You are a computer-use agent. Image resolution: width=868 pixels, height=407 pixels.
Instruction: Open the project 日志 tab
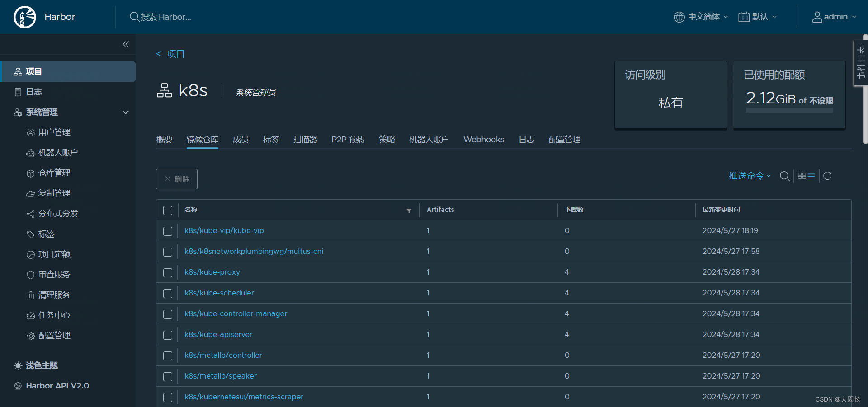click(x=527, y=140)
